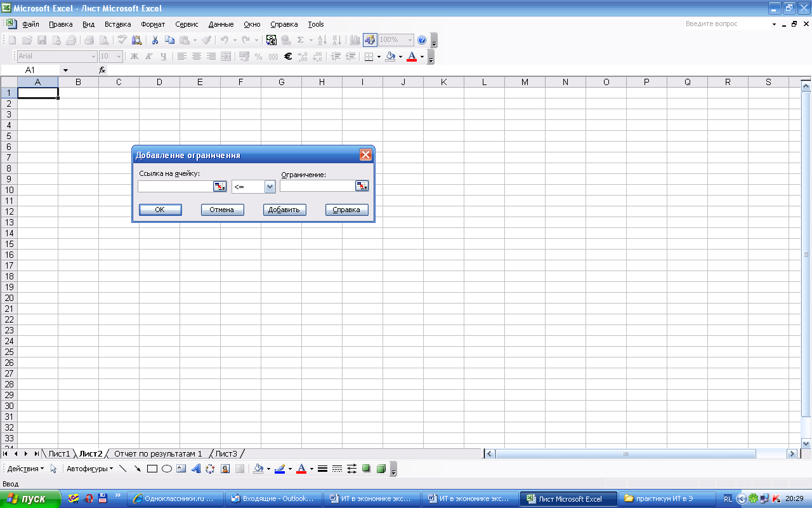Viewport: 812px width, 508px height.
Task: Expand the Автофигуры menu
Action: click(89, 469)
